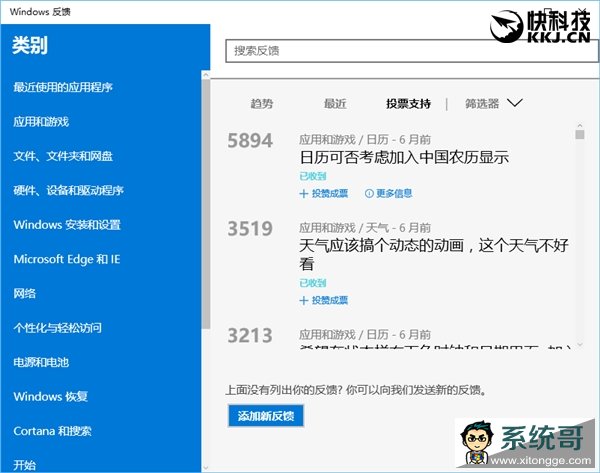Switch to the 趋势 tab
The image size is (600, 473).
click(262, 103)
